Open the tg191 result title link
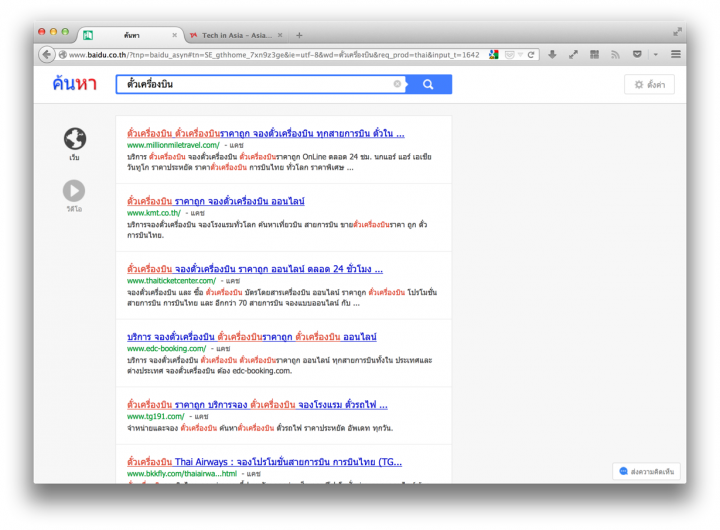The height and width of the screenshot is (530, 720). pos(257,405)
